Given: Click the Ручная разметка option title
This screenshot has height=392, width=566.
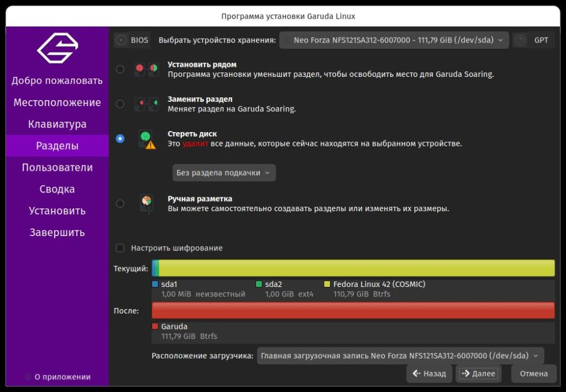Looking at the screenshot, I should click(200, 199).
